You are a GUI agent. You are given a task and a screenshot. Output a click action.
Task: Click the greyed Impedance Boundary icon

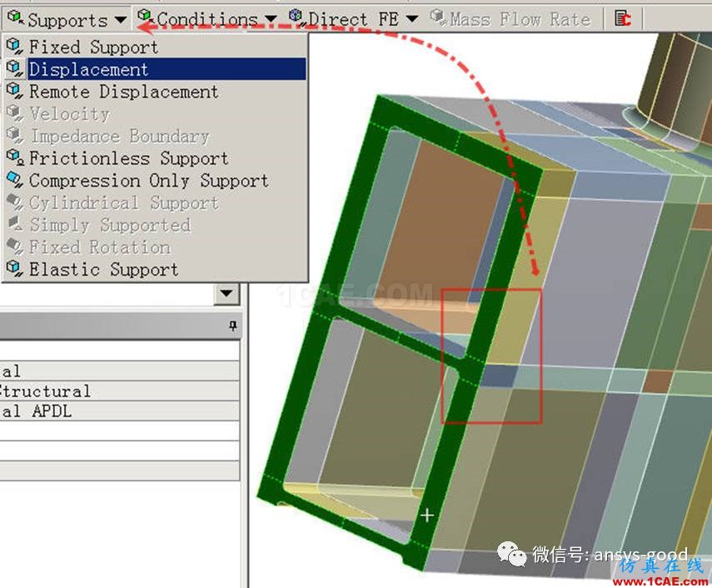pos(14,135)
